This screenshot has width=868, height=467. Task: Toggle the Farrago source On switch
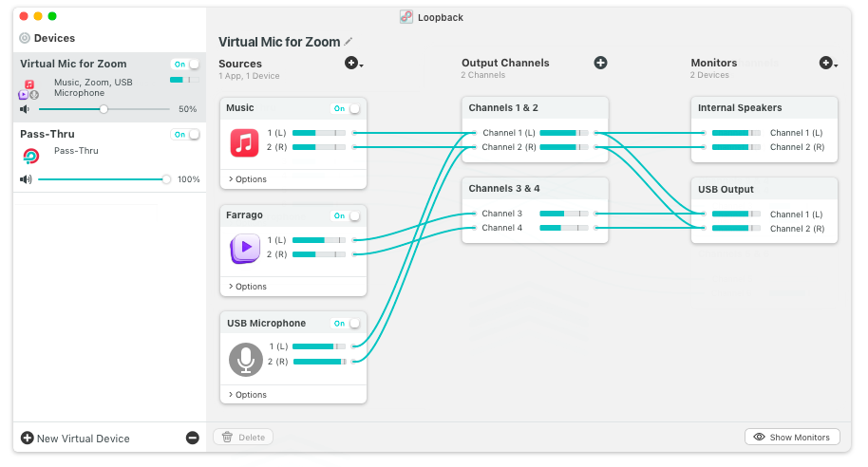coord(346,215)
